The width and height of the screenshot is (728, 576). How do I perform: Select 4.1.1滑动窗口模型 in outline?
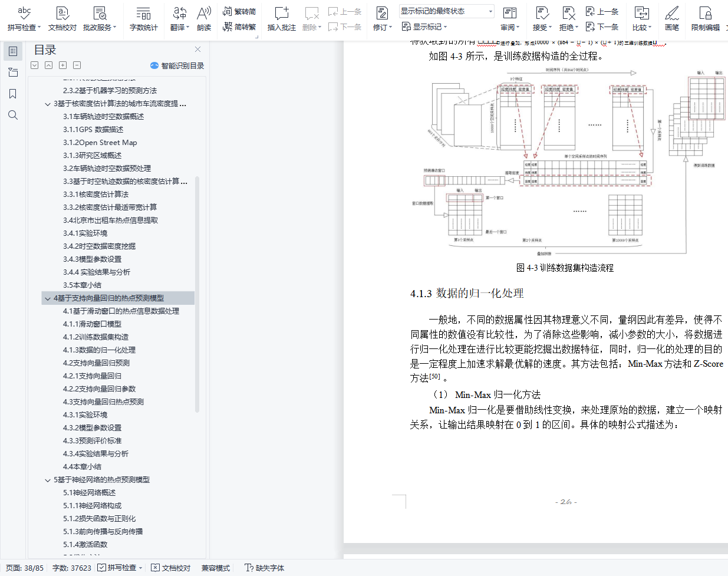pos(92,324)
